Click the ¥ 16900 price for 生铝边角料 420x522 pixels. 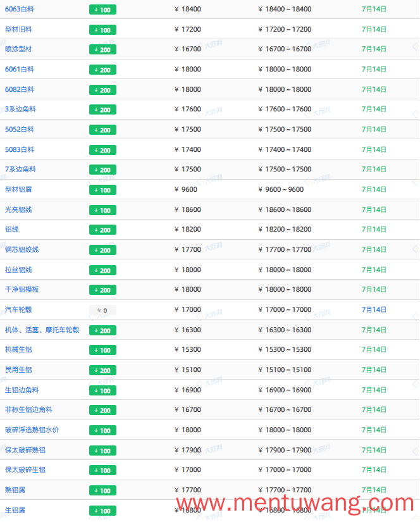[188, 390]
